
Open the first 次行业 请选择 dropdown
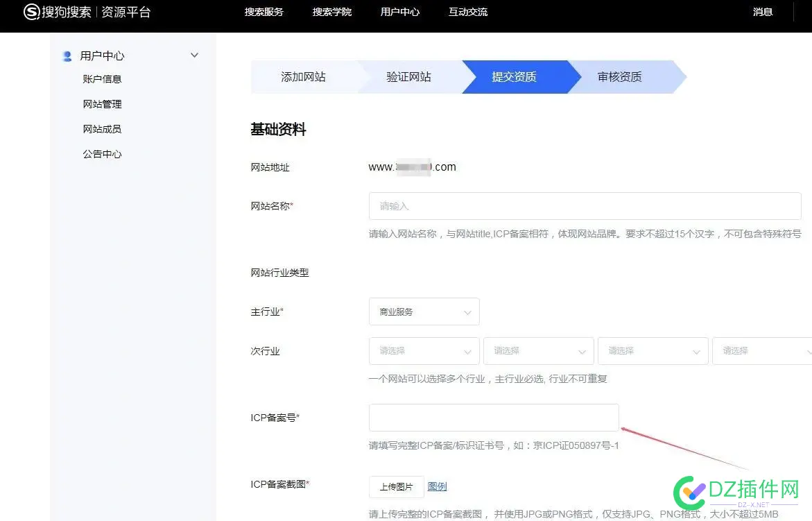[x=424, y=351]
